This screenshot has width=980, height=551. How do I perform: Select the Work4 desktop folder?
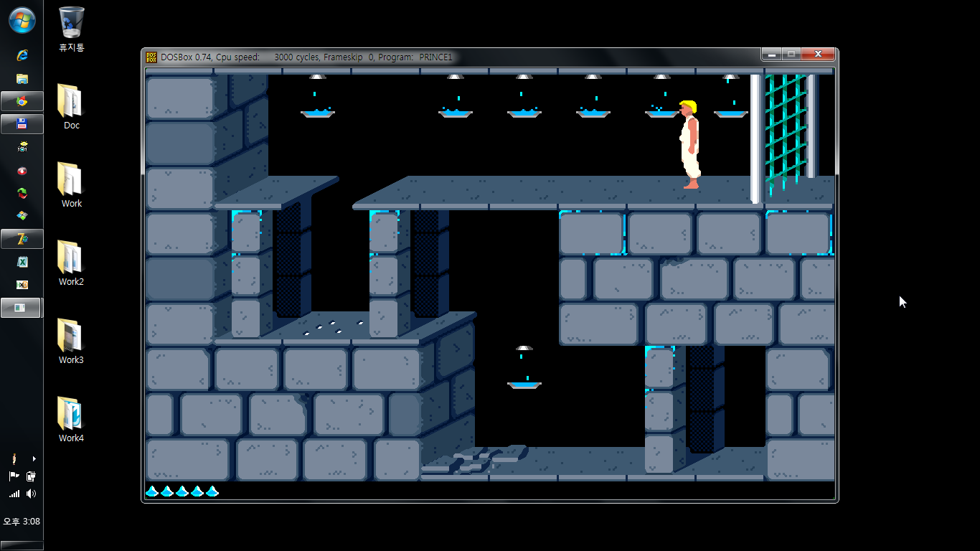71,419
